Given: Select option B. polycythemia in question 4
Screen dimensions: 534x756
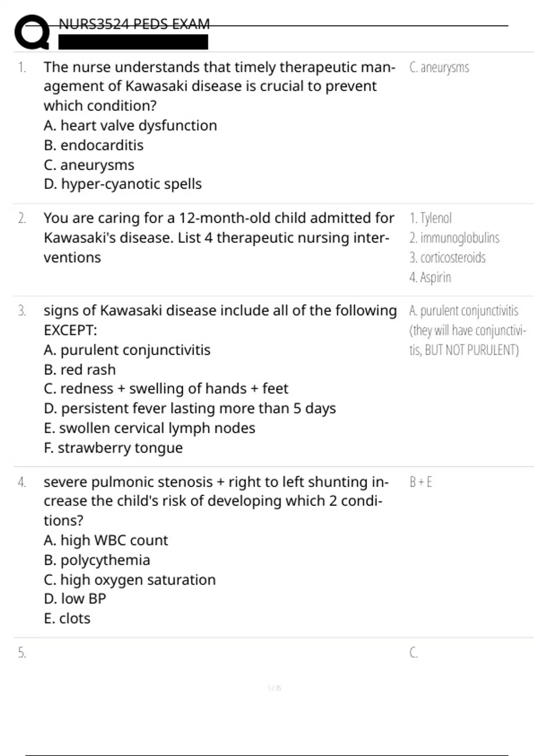Looking at the screenshot, I should point(97,560).
